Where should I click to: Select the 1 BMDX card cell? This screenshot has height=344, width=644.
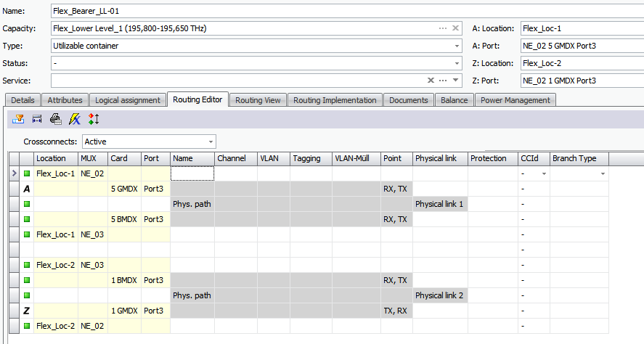click(124, 280)
